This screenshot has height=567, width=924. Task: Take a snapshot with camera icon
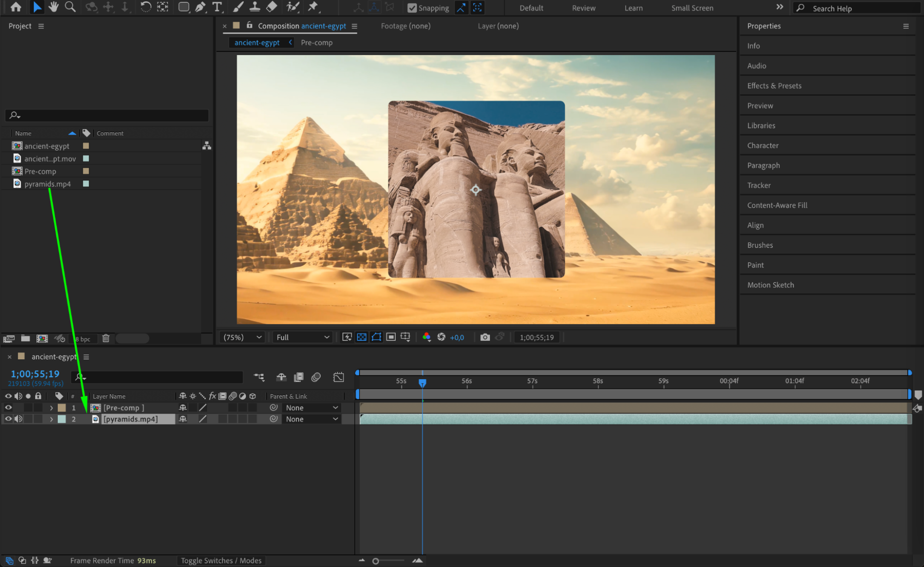(x=485, y=337)
